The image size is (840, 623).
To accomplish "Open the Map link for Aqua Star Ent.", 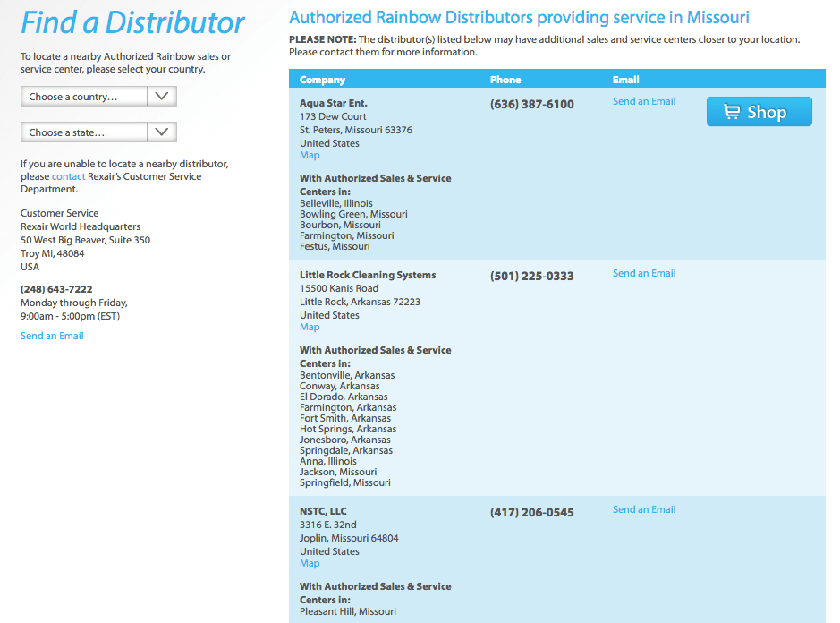I will click(310, 156).
